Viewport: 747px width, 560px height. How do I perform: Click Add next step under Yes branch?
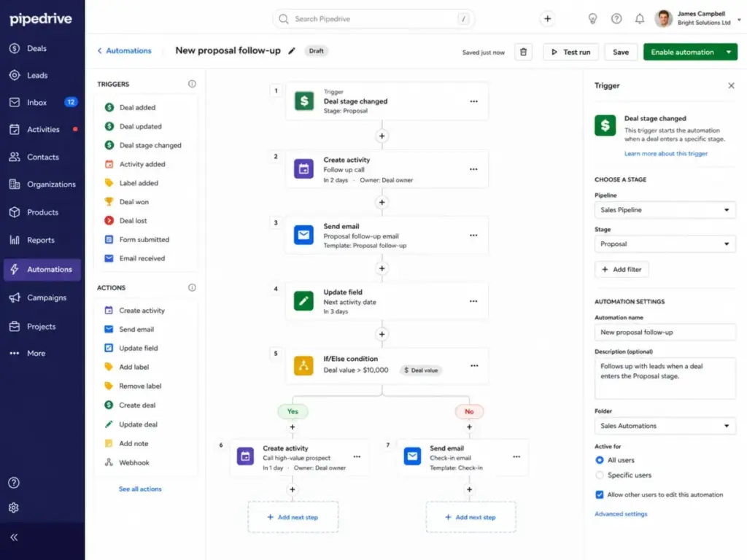(293, 517)
